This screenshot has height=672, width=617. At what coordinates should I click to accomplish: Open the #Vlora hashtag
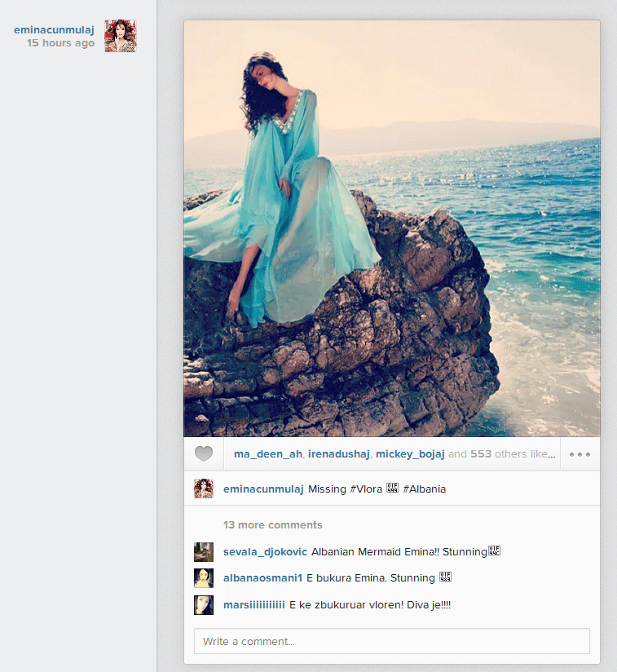click(366, 489)
